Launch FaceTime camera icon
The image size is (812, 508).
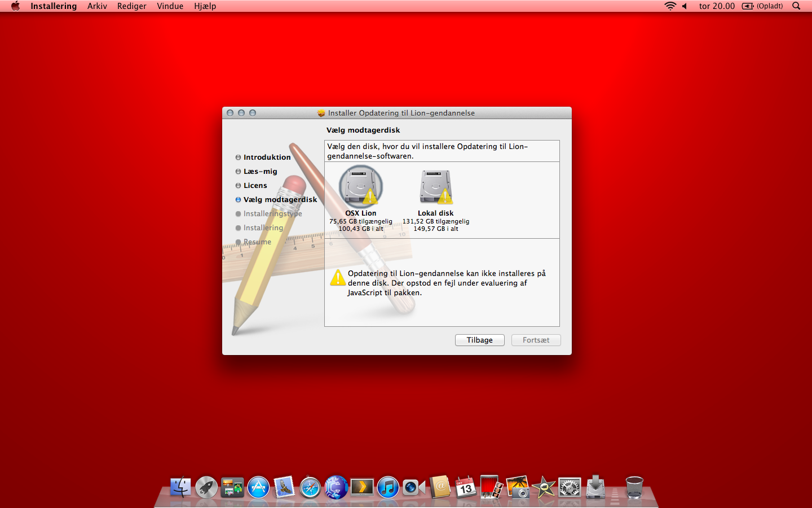pos(414,487)
